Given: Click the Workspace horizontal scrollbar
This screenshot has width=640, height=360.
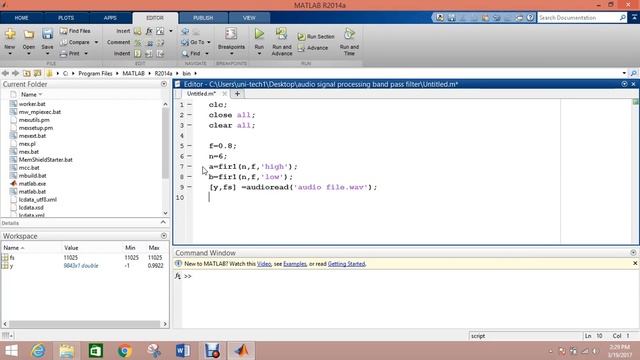Looking at the screenshot, I should (85, 324).
